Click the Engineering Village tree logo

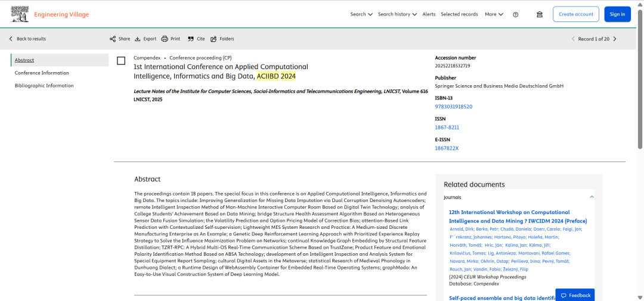19,14
